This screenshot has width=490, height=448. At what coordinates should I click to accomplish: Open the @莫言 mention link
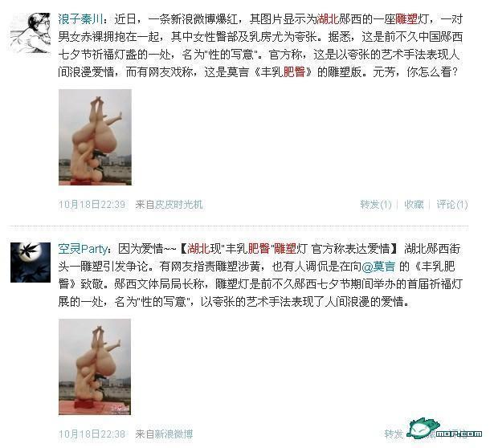(x=378, y=267)
